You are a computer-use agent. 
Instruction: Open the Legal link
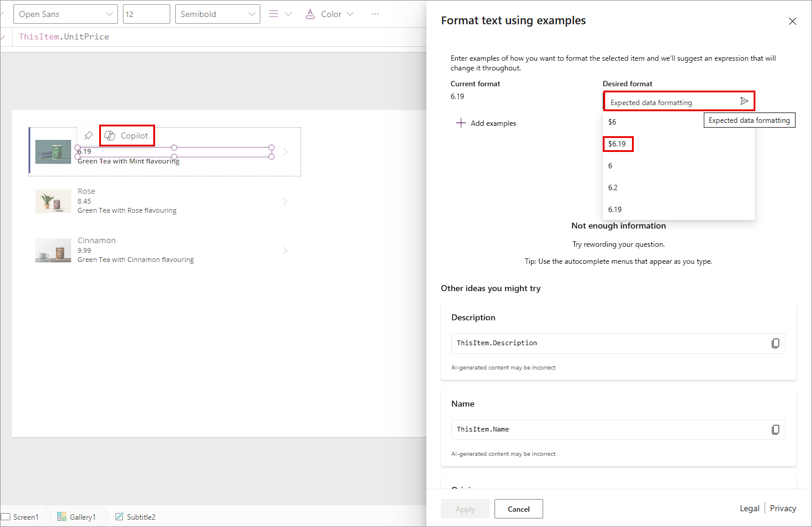(749, 508)
